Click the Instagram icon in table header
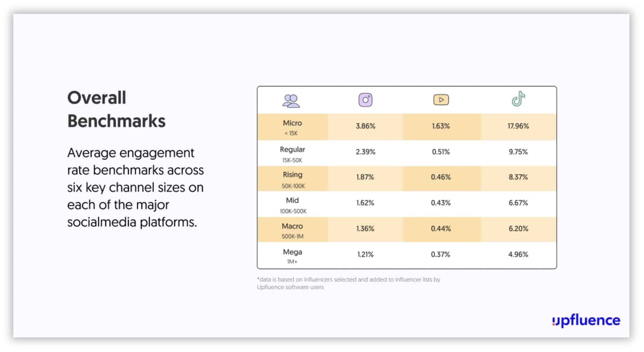Image resolution: width=644 pixels, height=352 pixels. [365, 100]
